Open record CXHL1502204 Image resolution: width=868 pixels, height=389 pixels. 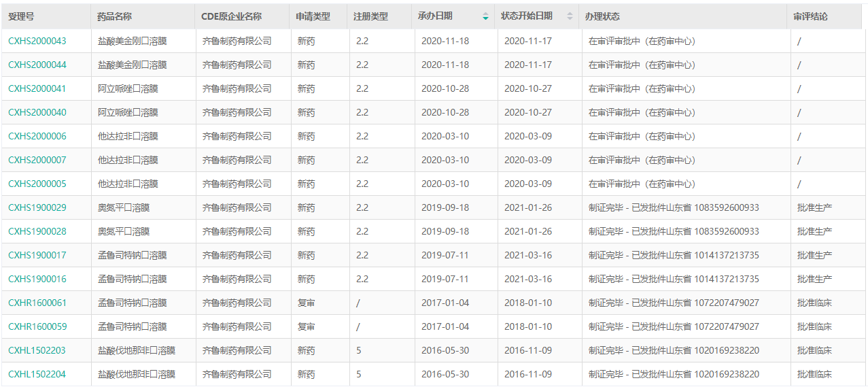tap(37, 374)
